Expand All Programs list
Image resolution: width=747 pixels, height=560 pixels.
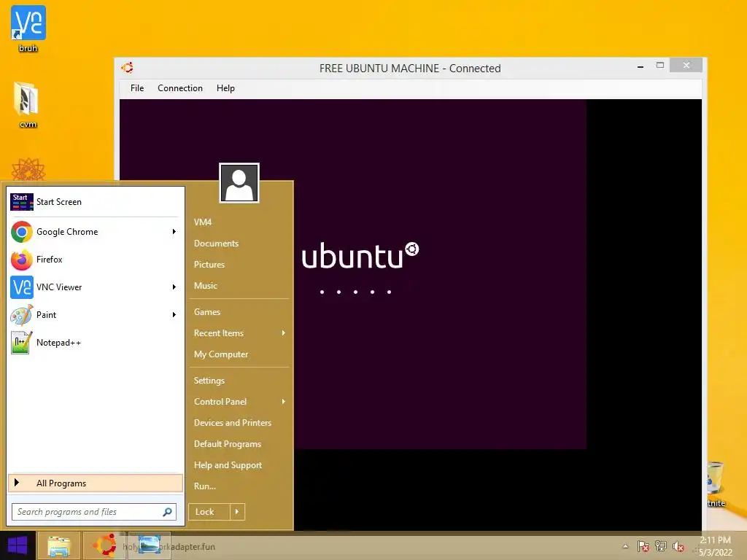pyautogui.click(x=96, y=483)
